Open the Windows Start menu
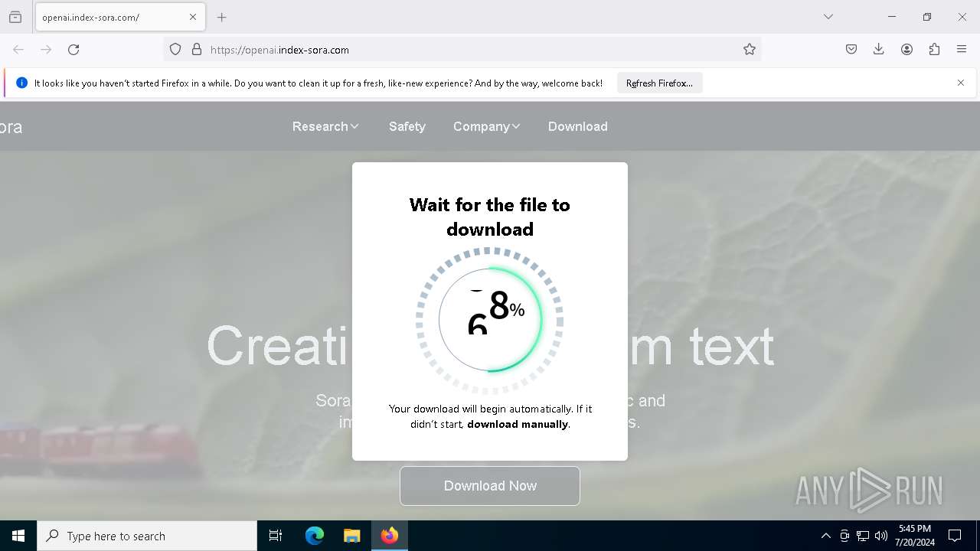 [x=18, y=536]
